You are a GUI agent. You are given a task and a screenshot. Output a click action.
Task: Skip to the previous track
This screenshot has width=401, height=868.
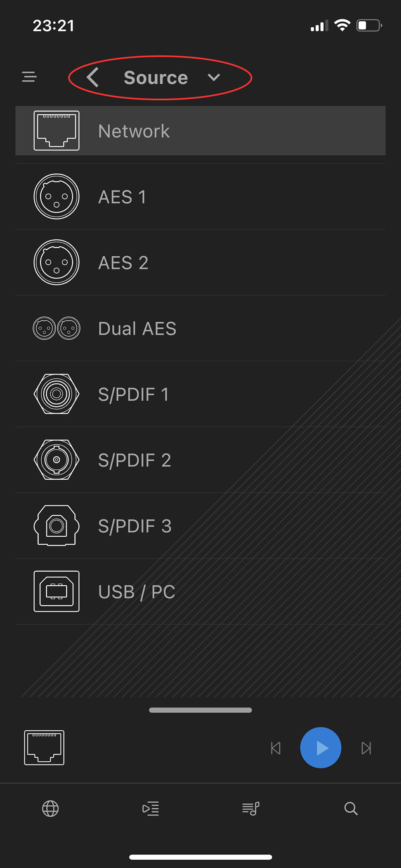coord(276,748)
